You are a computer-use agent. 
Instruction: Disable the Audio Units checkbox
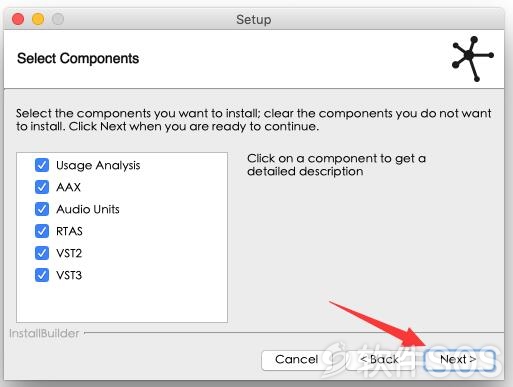(x=42, y=209)
